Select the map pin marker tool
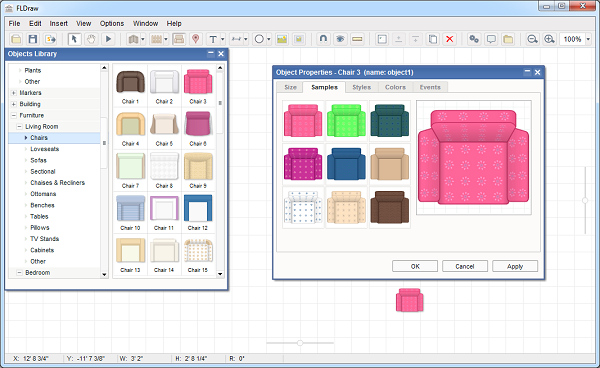 (196, 39)
